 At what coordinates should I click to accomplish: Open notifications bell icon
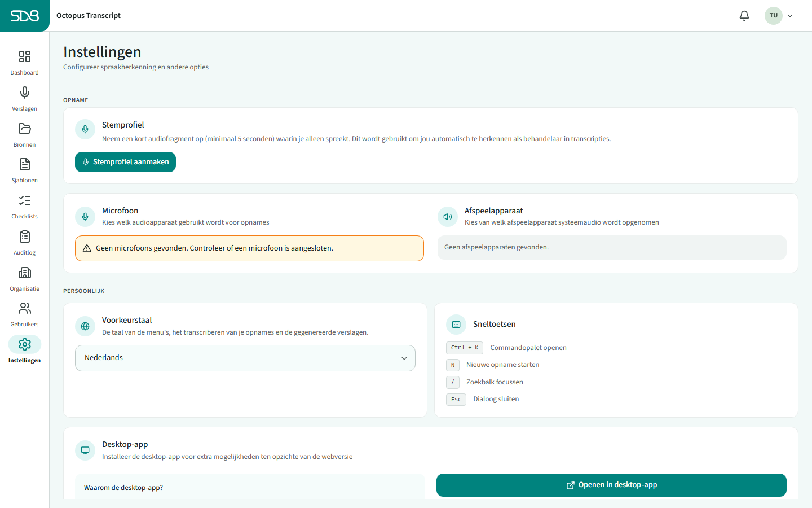(744, 16)
